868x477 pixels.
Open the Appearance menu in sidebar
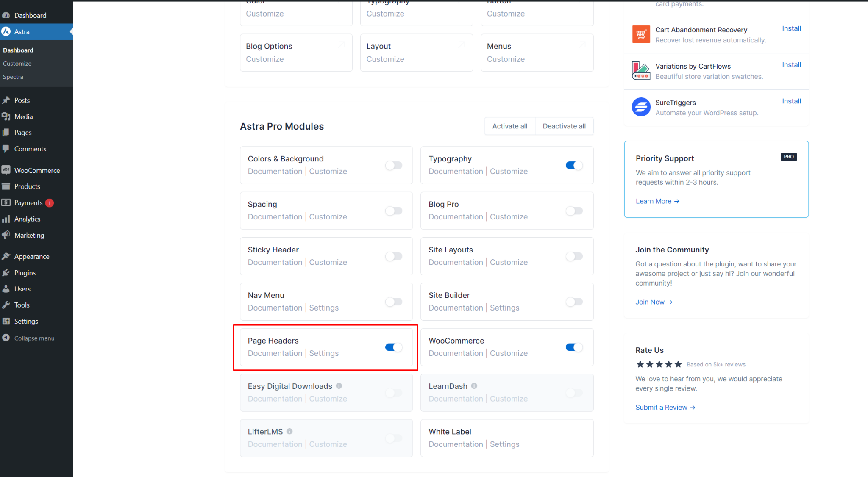[32, 257]
